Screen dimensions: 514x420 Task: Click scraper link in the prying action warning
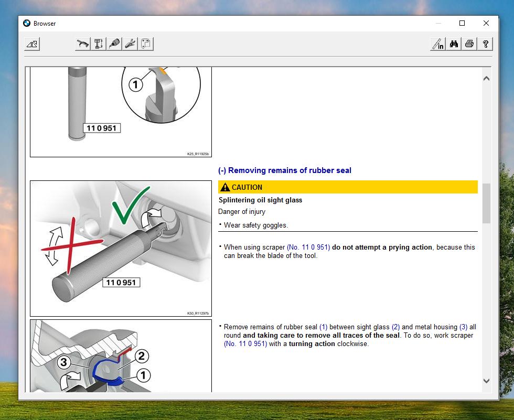pyautogui.click(x=308, y=247)
